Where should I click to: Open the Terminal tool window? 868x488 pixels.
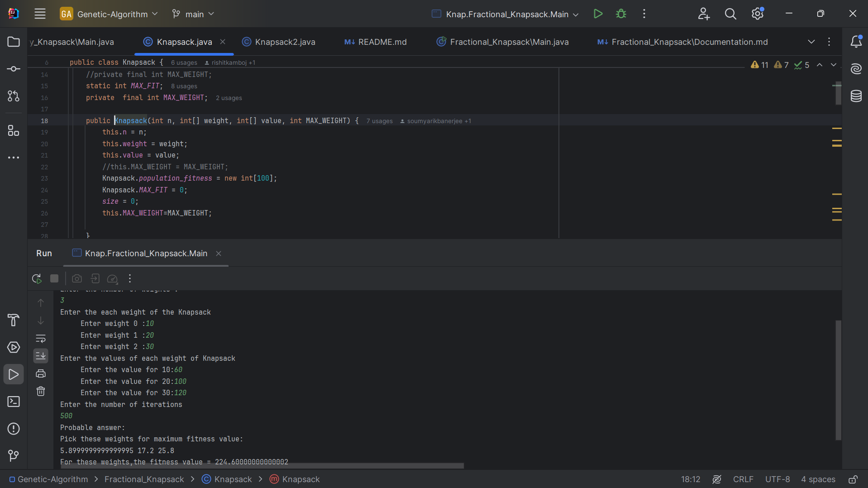coord(14,402)
